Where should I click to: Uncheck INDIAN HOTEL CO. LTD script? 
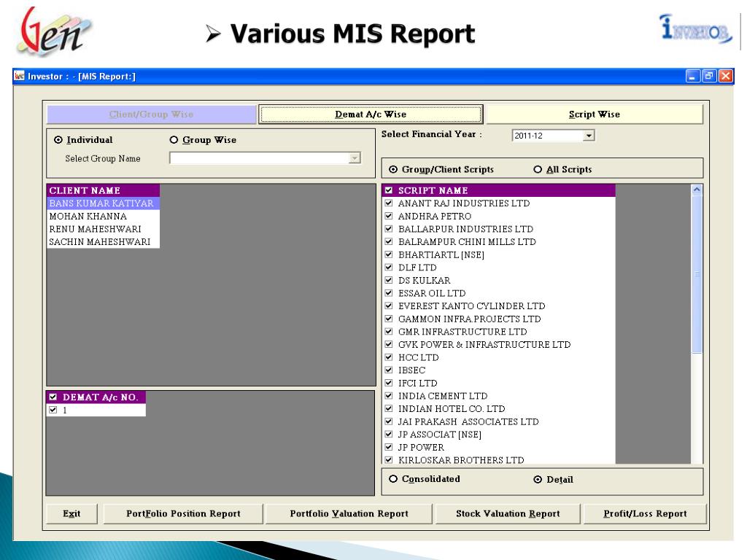coord(389,409)
